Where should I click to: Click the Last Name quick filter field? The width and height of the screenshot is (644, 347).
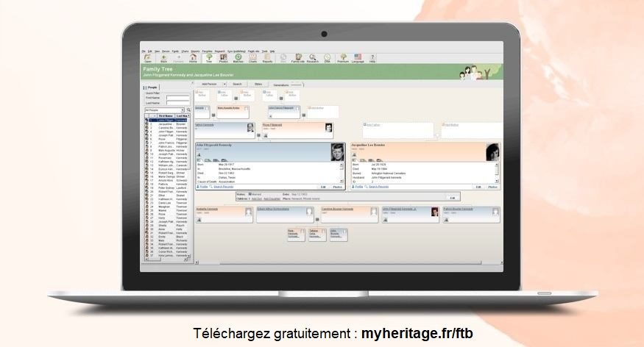[x=178, y=103]
